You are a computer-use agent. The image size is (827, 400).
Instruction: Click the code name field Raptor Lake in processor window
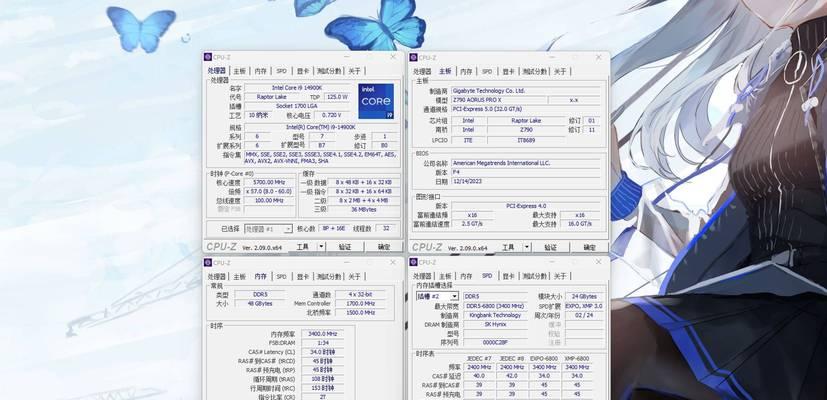coord(272,97)
